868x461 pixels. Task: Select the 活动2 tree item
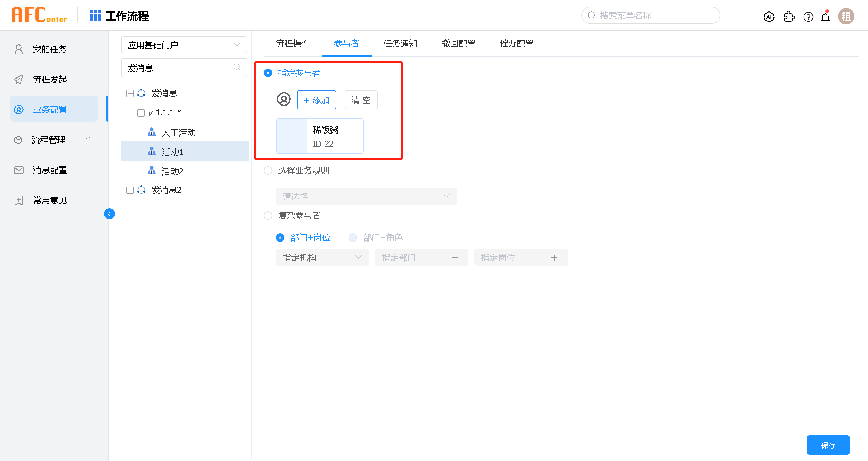172,171
